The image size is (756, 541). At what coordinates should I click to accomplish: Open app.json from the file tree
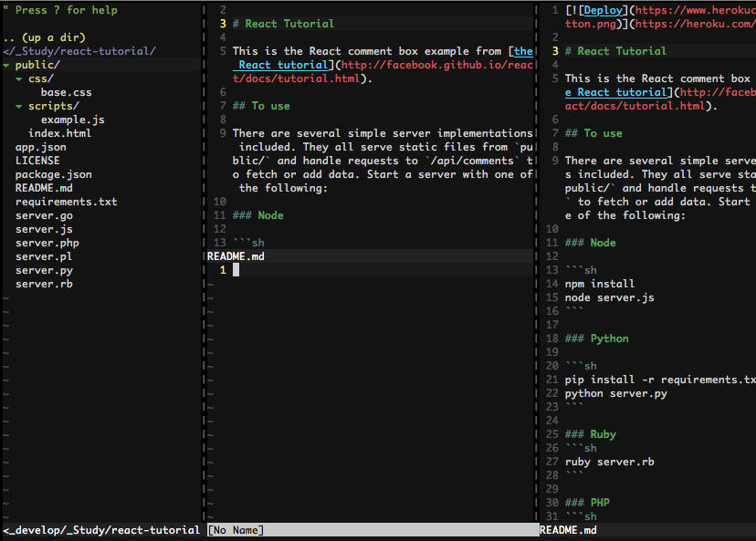[40, 148]
